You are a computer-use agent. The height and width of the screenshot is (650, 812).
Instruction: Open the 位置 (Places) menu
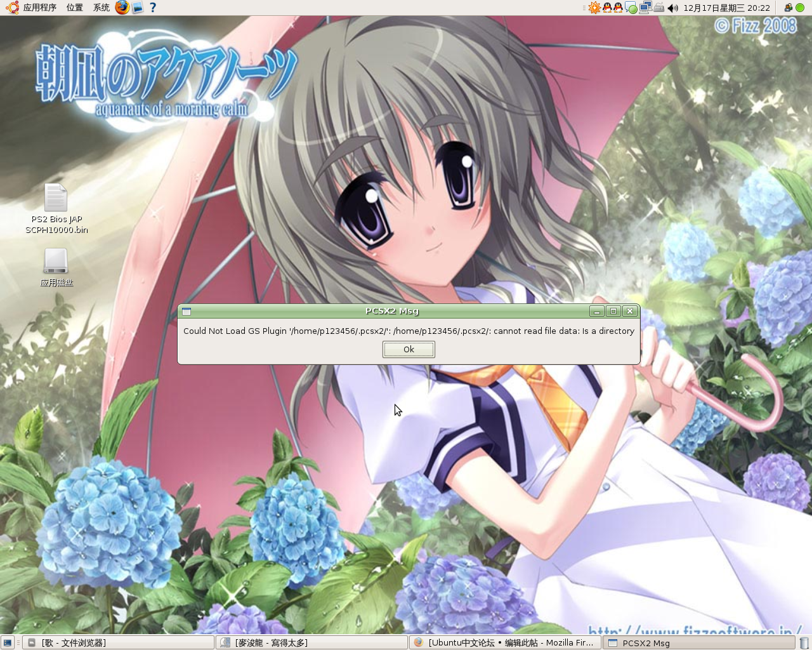[74, 8]
